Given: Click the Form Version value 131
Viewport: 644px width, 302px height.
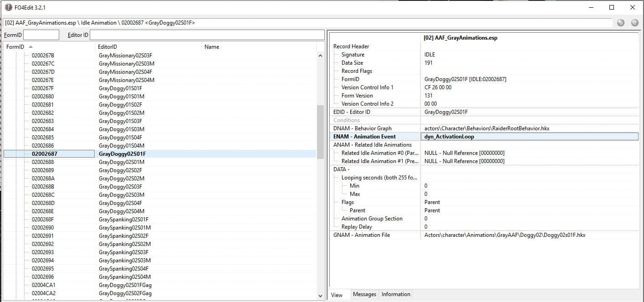Looking at the screenshot, I should pos(428,96).
